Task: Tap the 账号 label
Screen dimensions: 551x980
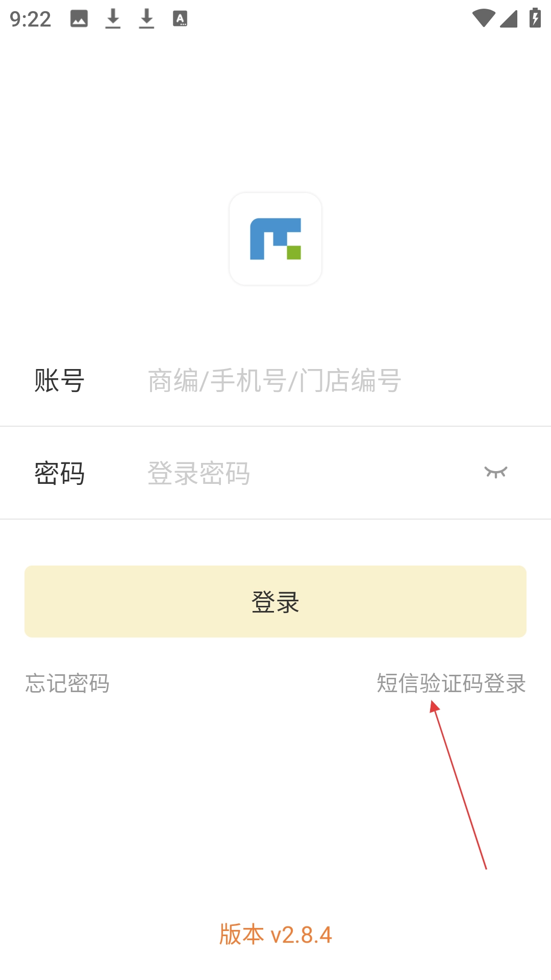Action: click(59, 381)
